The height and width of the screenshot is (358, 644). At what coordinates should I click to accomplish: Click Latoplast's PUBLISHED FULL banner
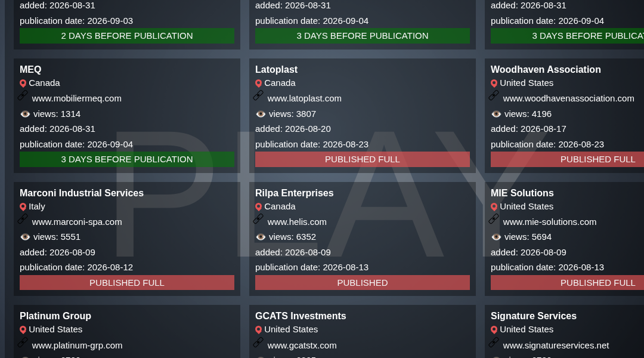[x=363, y=159]
